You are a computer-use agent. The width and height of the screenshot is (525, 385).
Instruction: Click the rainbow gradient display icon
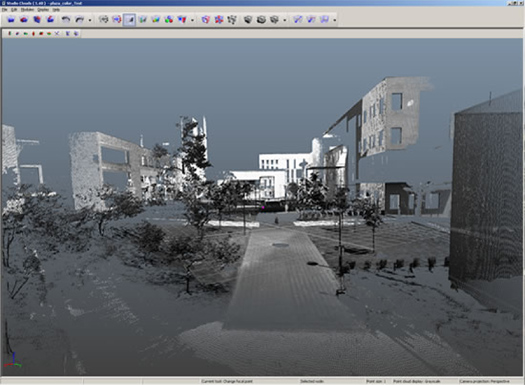[x=156, y=20]
